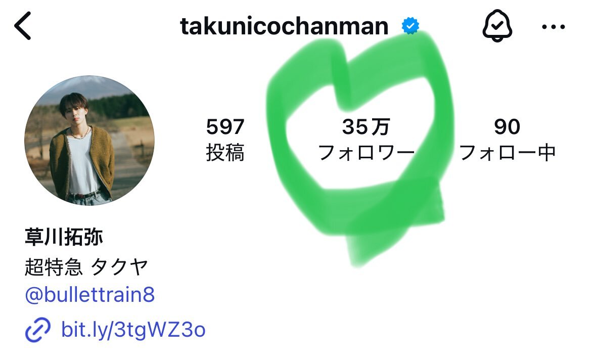Click the chain link icon
The height and width of the screenshot is (364, 596).
click(x=37, y=330)
